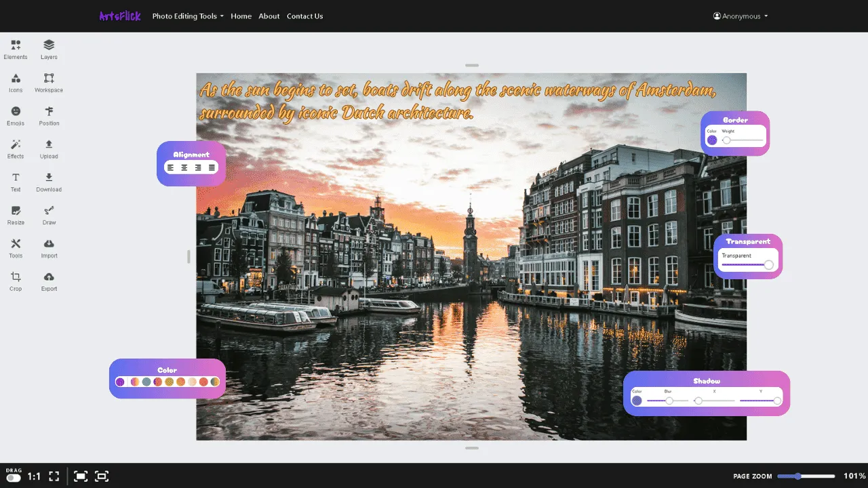Select the Draw tool

pyautogui.click(x=49, y=216)
